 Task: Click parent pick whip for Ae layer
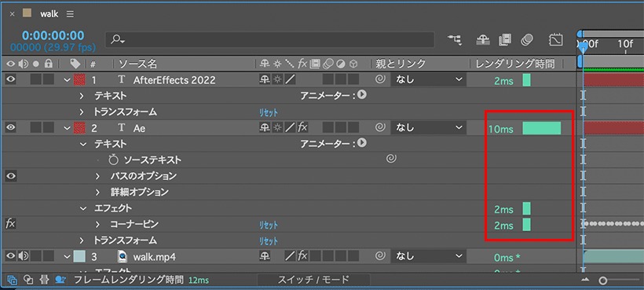point(380,128)
